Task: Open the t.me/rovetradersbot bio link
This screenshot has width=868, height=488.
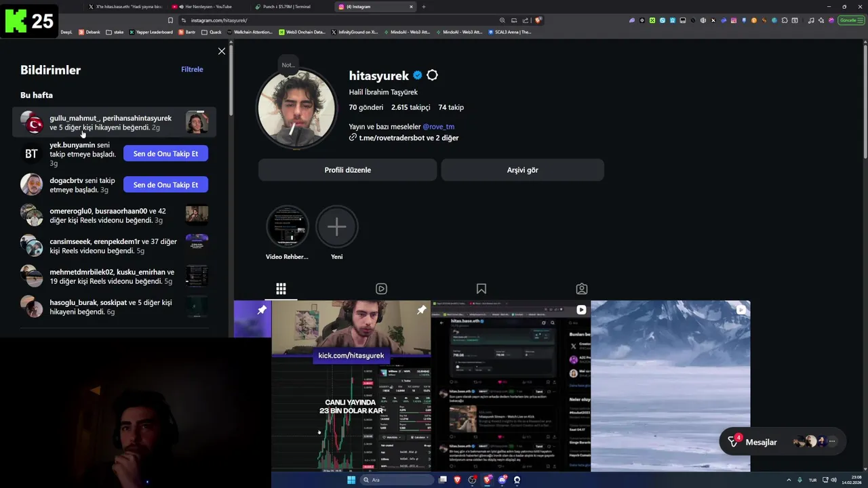Action: [404, 138]
